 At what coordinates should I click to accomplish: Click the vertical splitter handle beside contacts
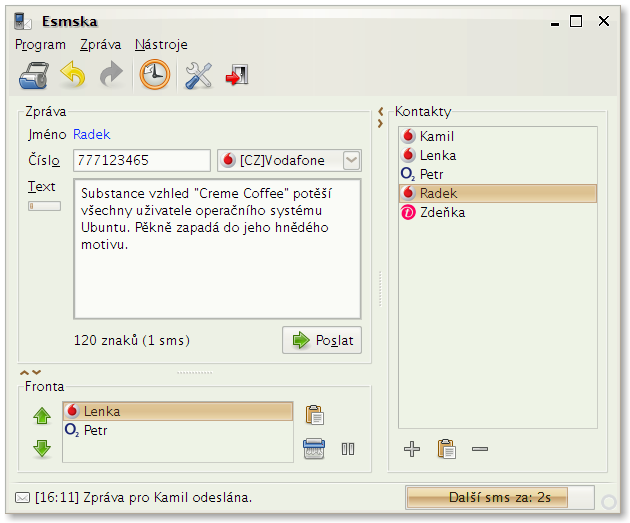click(x=380, y=289)
